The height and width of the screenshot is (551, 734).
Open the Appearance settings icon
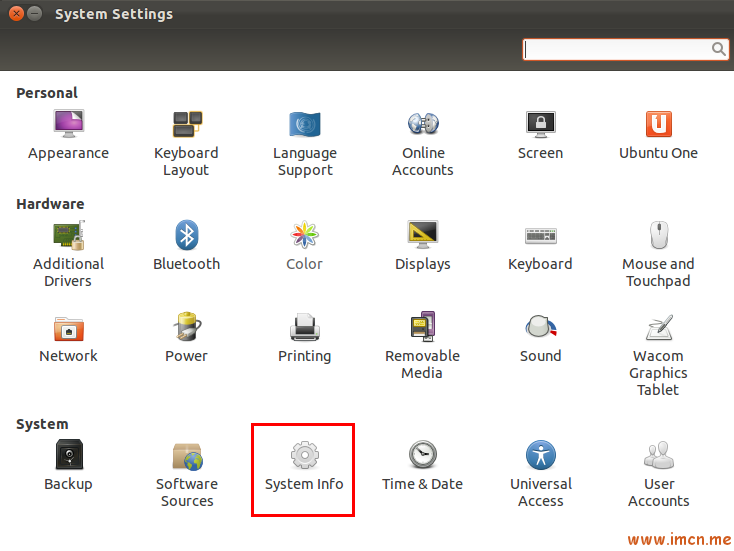pos(68,124)
